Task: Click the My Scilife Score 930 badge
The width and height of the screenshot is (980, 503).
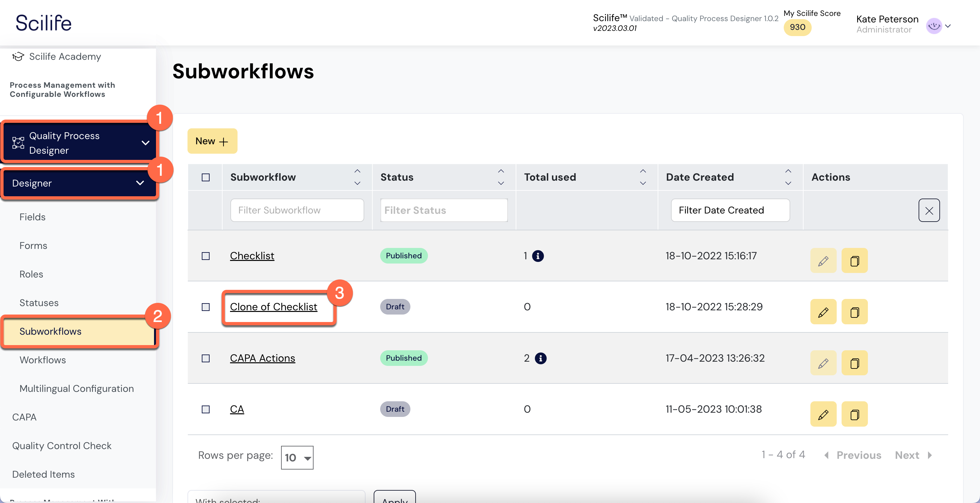Action: (x=797, y=27)
